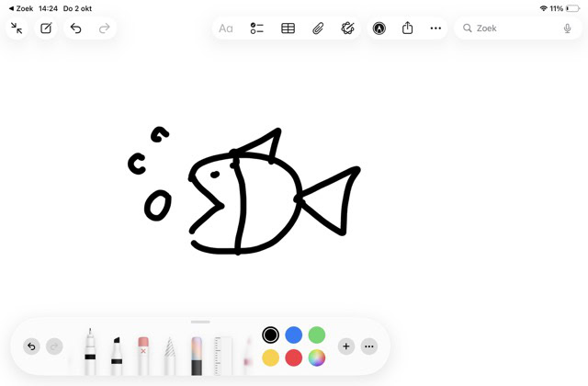Insert a checklist using checklist icon
This screenshot has width=588, height=386.
[257, 28]
